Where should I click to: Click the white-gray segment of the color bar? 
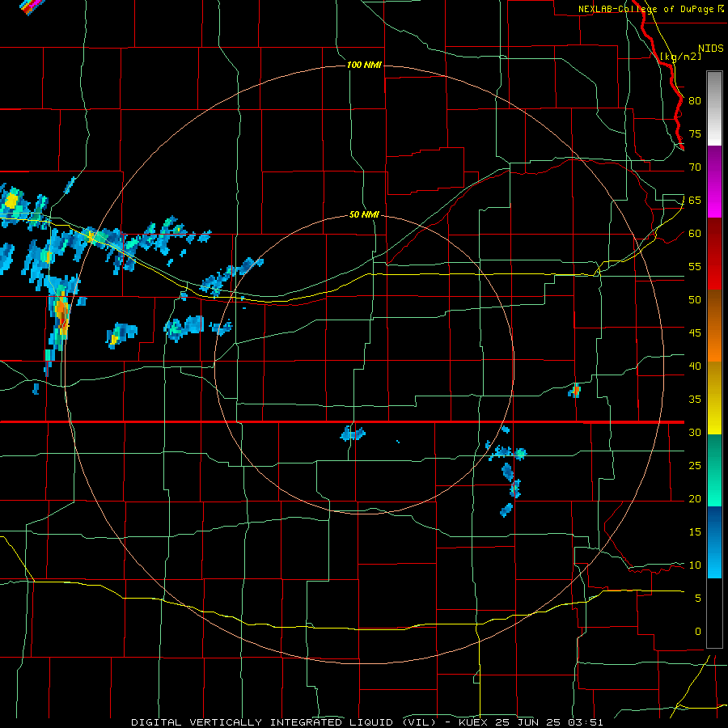714,108
